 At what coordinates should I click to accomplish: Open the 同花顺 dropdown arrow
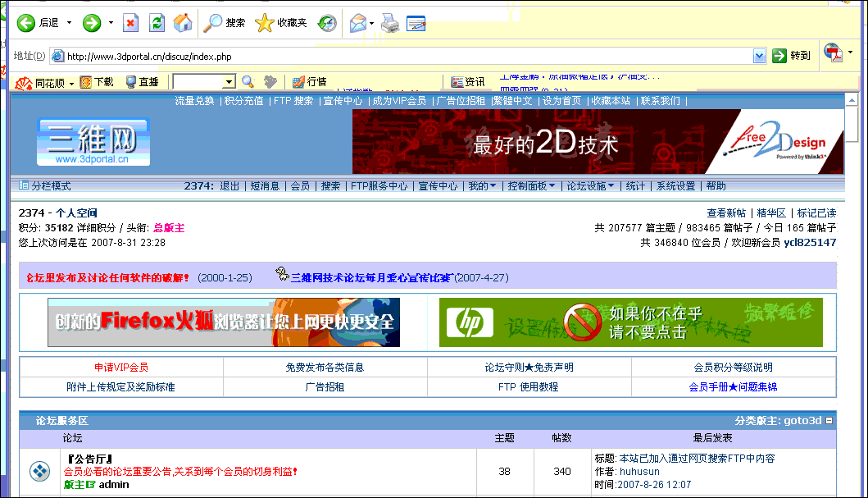coord(71,84)
